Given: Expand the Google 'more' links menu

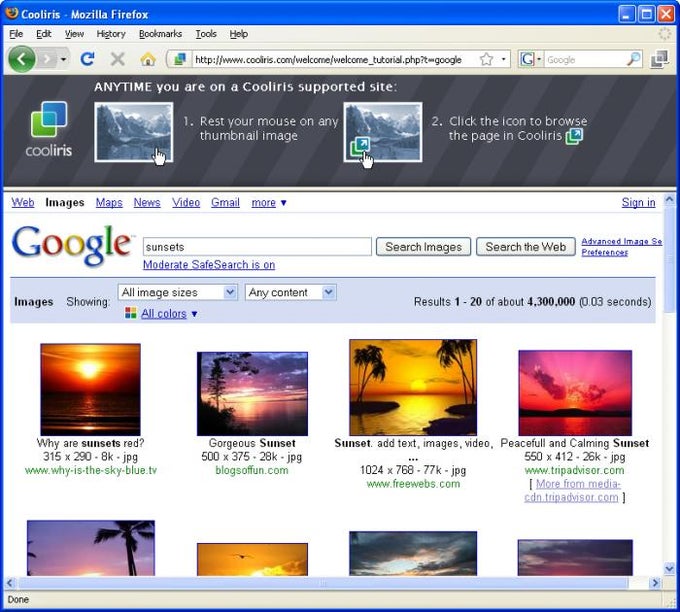Looking at the screenshot, I should point(268,203).
